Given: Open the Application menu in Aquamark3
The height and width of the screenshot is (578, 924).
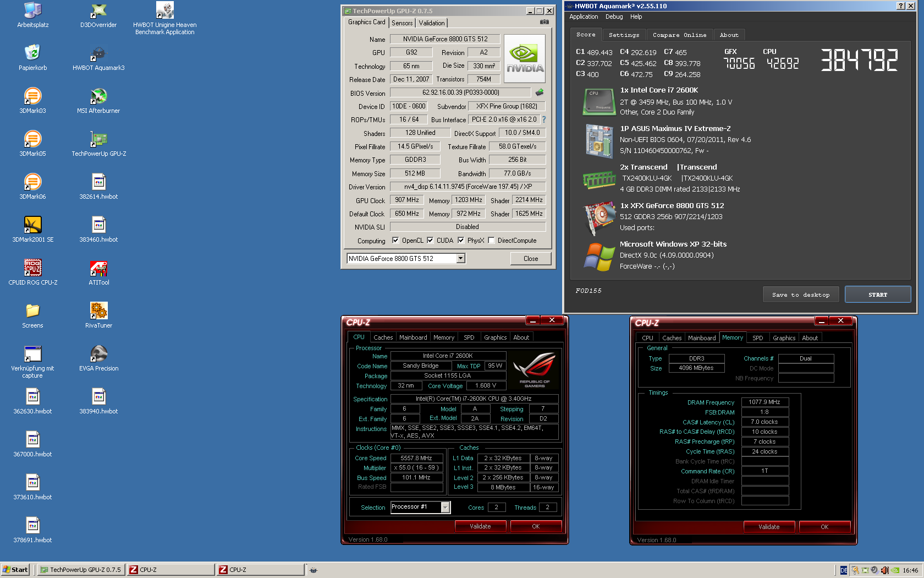Looking at the screenshot, I should [584, 17].
